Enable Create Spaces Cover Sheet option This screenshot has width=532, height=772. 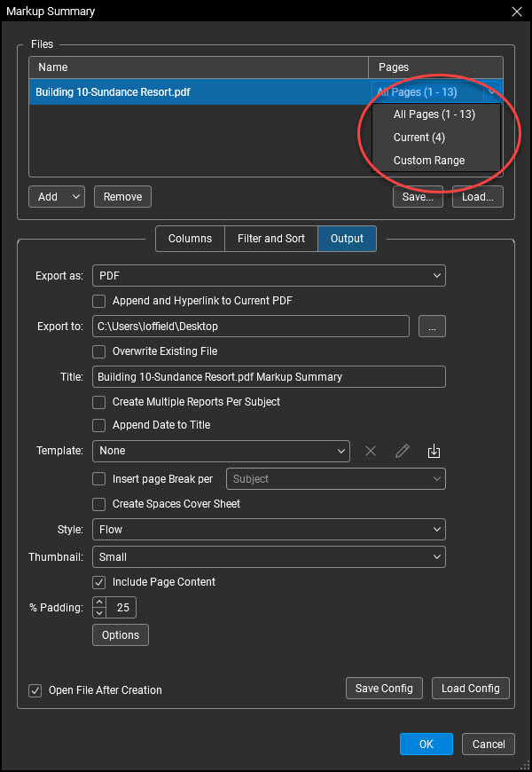[x=99, y=505]
